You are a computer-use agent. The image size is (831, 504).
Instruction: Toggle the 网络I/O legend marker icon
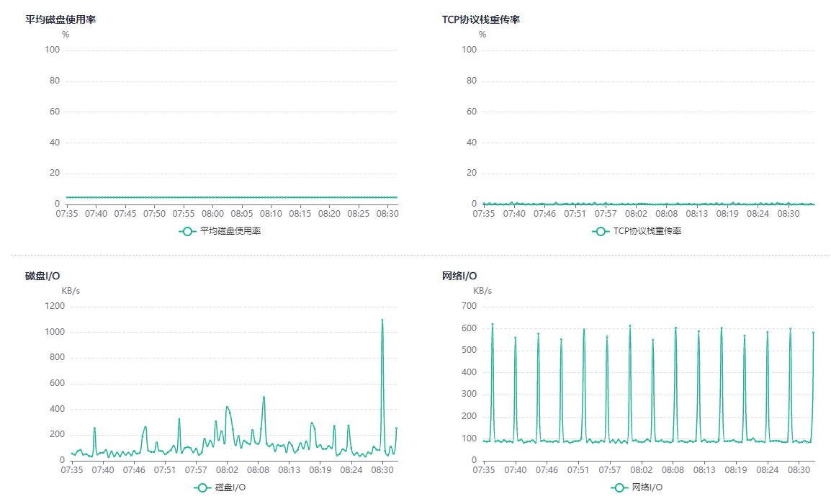[619, 487]
